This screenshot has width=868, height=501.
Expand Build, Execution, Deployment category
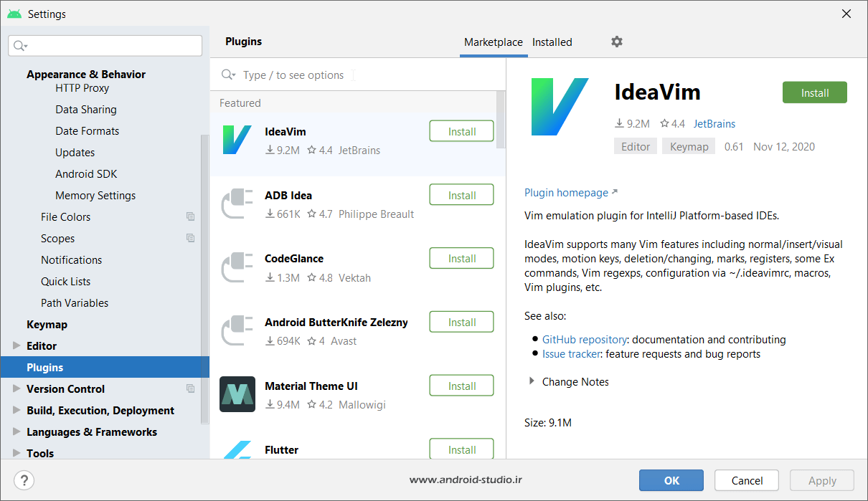coord(16,410)
